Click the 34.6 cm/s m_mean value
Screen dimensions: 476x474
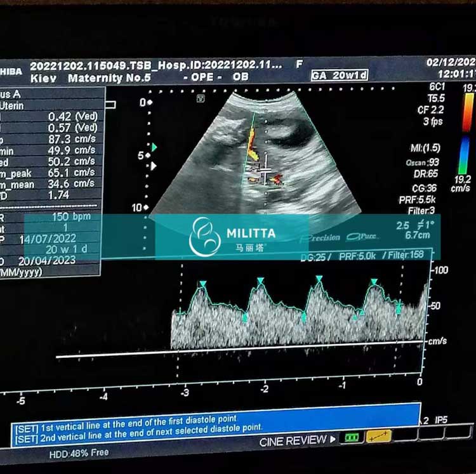(71, 183)
